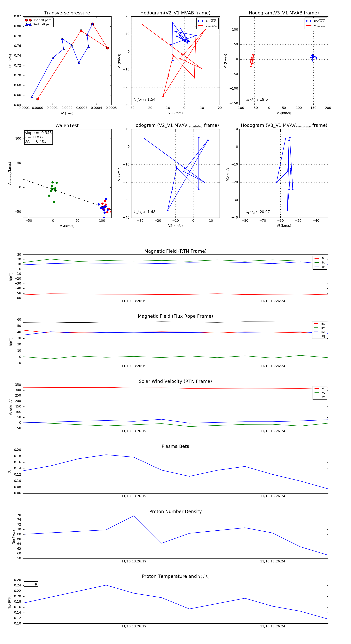Click '11/10 13:26:19' tick under RTN magnetic field

134,301
